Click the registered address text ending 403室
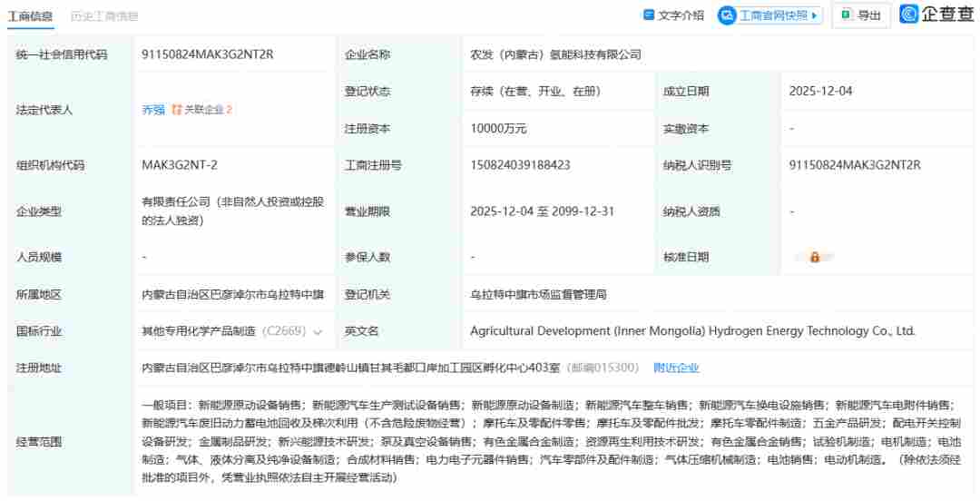 point(350,368)
